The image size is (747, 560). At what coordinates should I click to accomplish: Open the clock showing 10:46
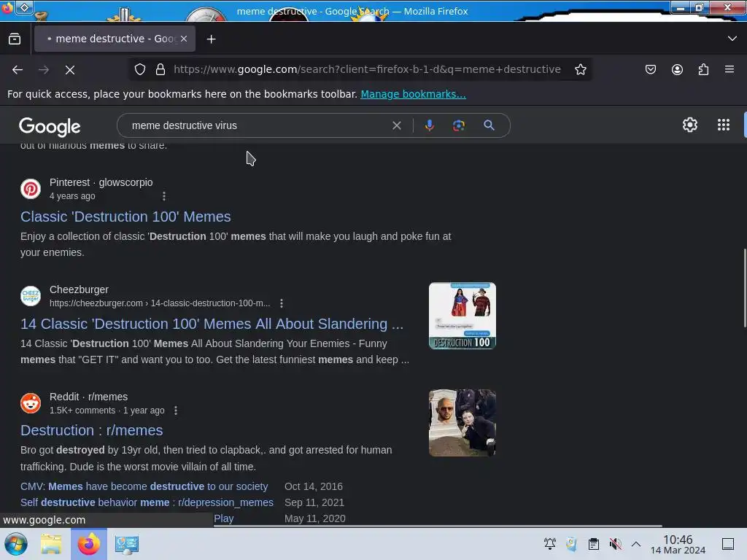coord(678,544)
